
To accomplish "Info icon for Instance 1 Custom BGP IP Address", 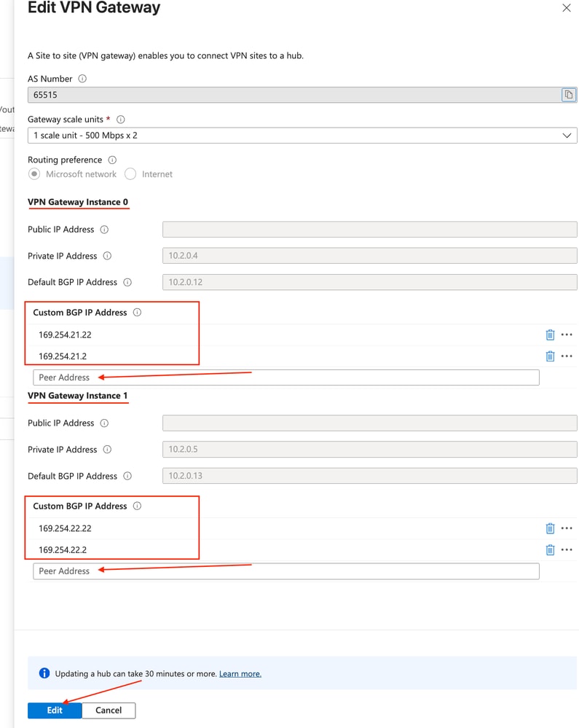I will (x=138, y=506).
